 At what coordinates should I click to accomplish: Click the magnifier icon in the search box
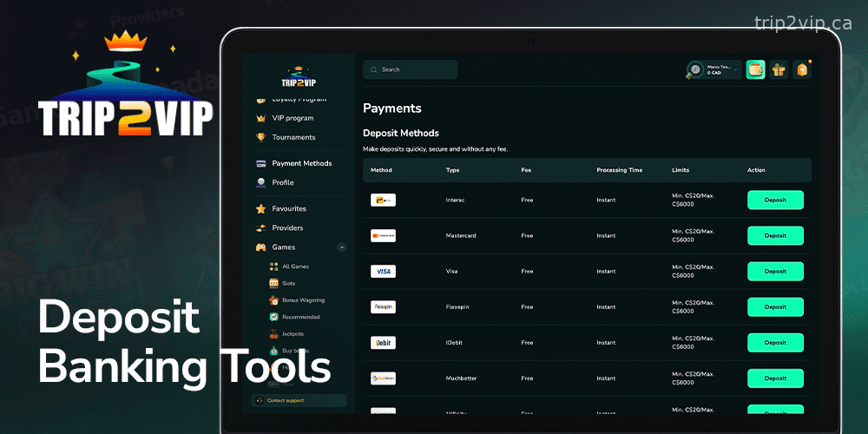(373, 69)
